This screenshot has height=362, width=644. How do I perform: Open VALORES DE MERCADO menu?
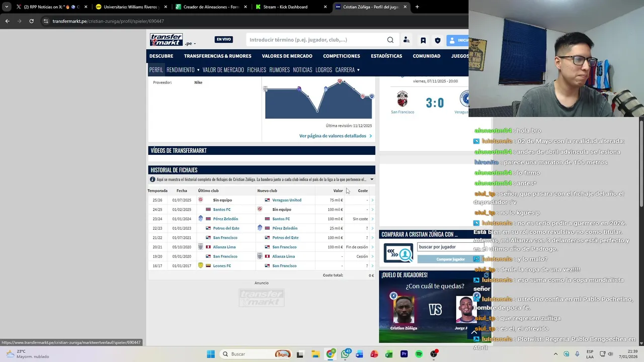pyautogui.click(x=287, y=56)
